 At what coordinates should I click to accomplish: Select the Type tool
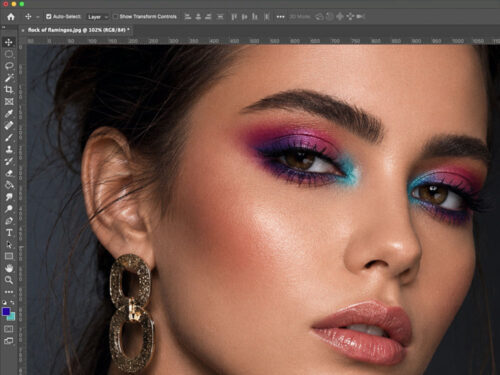[x=9, y=233]
